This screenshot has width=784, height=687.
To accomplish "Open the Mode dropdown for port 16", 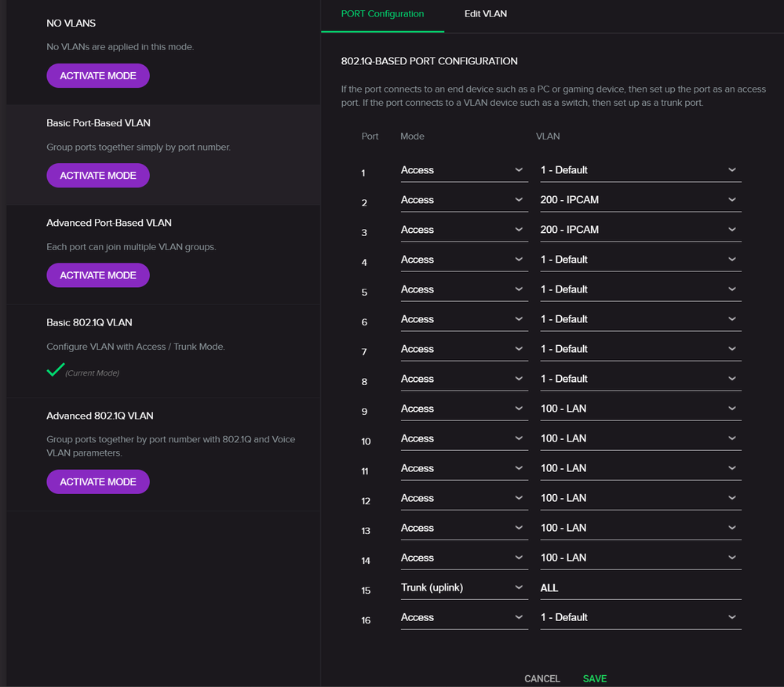I will tap(463, 617).
